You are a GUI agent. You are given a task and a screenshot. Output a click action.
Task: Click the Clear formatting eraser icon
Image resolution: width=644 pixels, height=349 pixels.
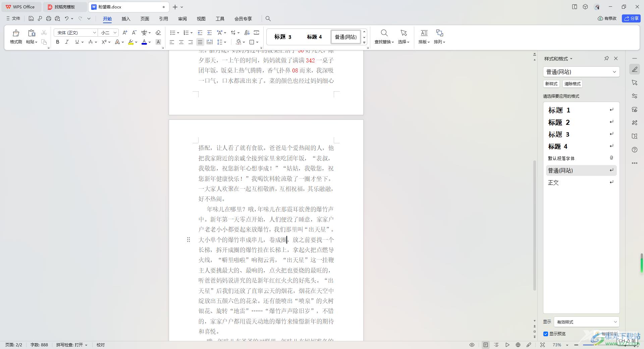(158, 33)
